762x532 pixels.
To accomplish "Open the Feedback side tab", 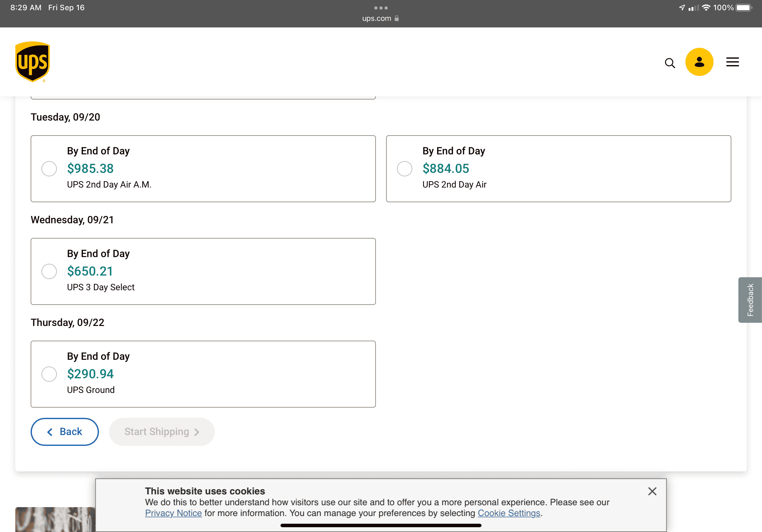I will [x=750, y=300].
